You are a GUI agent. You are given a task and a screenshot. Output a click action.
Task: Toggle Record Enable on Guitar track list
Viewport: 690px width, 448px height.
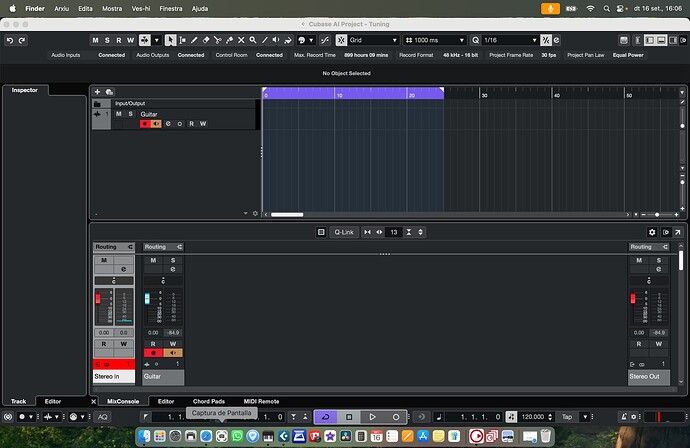click(x=145, y=124)
